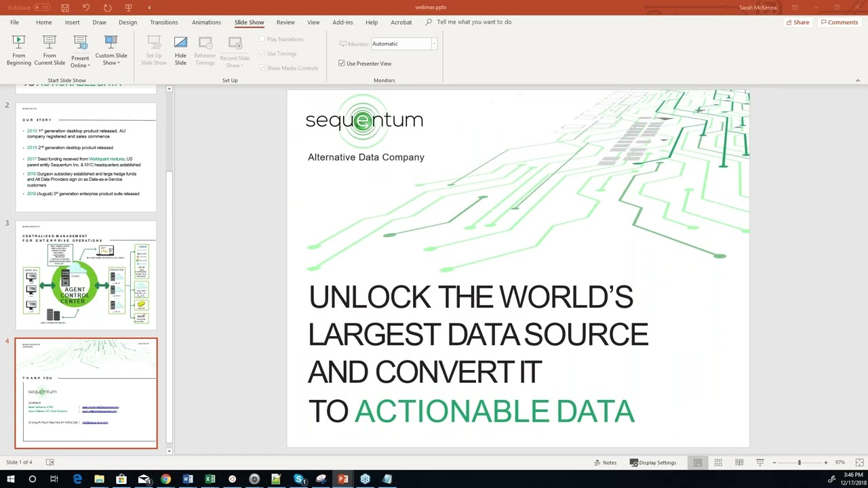Open the File menu

click(14, 22)
